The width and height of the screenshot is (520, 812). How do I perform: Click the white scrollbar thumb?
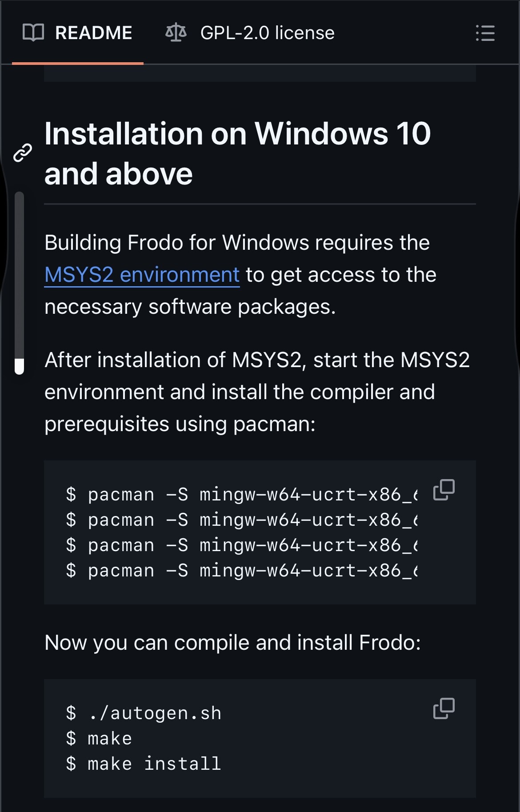coord(19,366)
